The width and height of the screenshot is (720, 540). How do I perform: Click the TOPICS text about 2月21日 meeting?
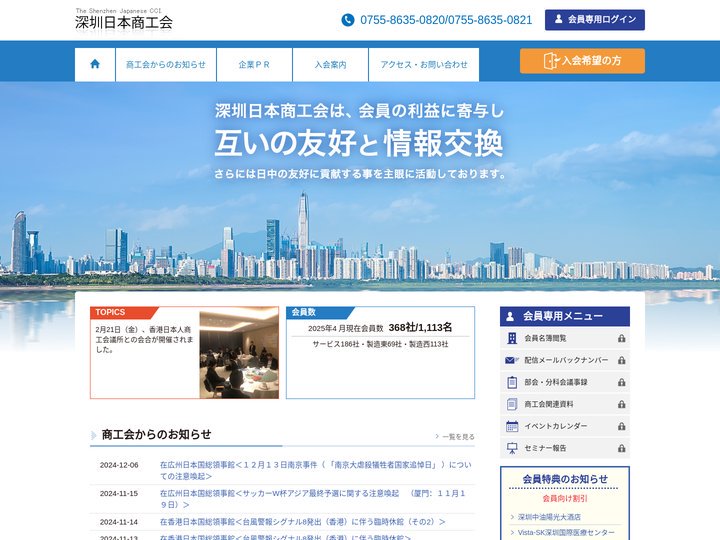[x=145, y=340]
